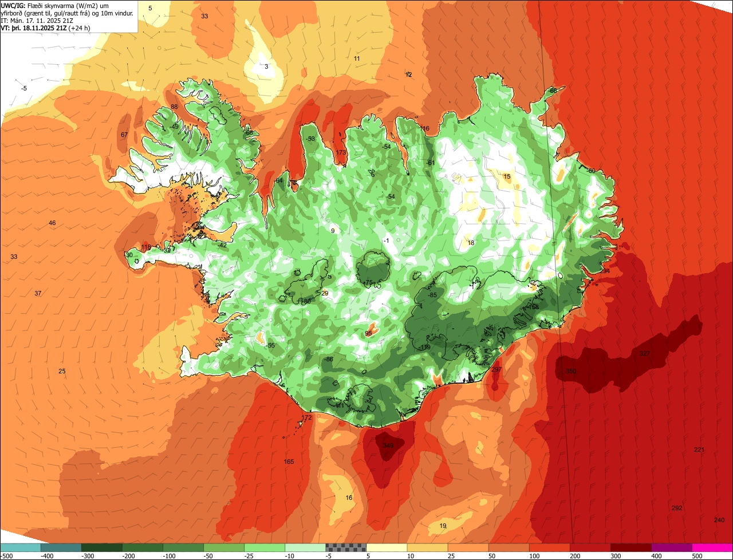Click the '350' flux value southeast of Iceland
733x560 pixels.
[571, 372]
